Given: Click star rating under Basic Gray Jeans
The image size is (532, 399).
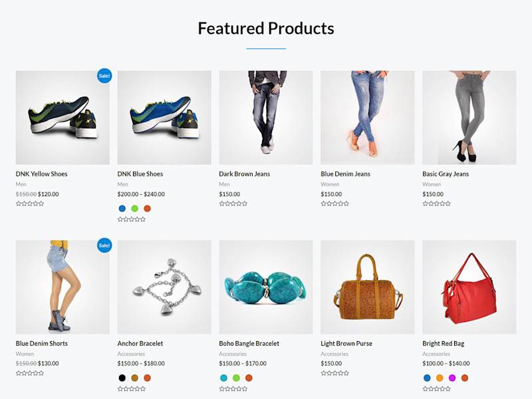Looking at the screenshot, I should coord(437,203).
